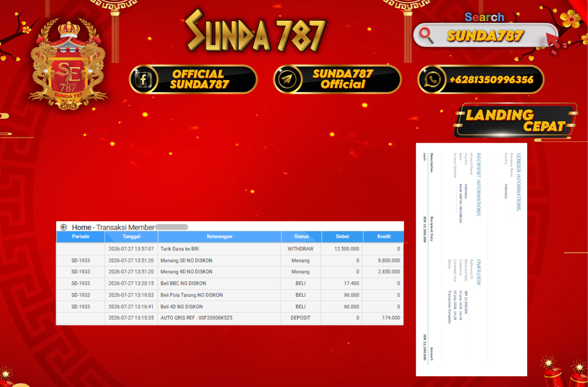Click the 2.850.000 kredit amount

coord(388,271)
